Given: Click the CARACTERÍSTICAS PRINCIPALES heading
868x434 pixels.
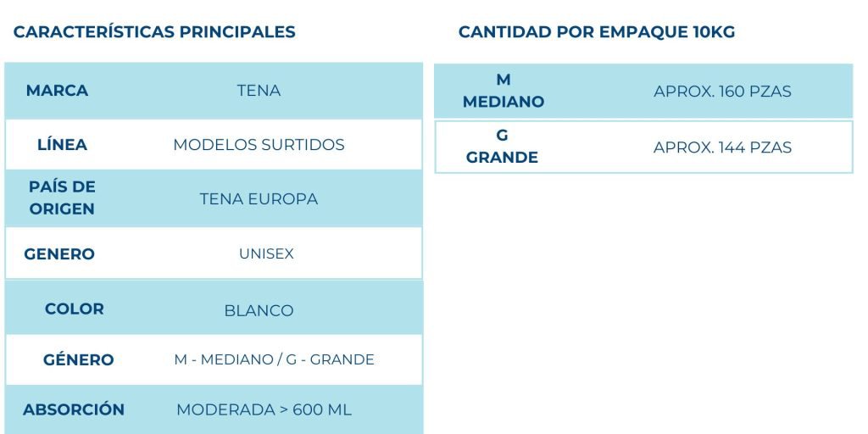Looking at the screenshot, I should (x=154, y=32).
